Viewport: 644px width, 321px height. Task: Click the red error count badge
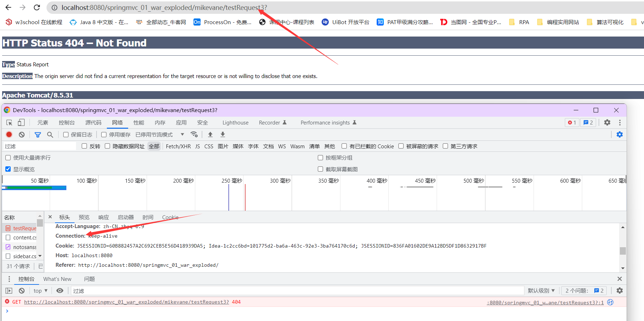click(572, 122)
